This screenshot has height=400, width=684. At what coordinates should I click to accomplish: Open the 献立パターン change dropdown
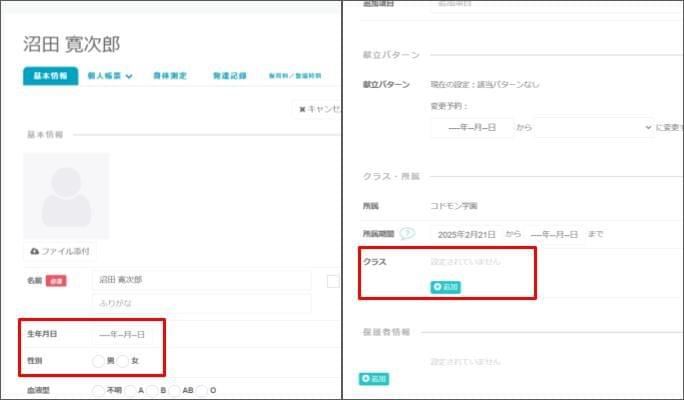593,128
